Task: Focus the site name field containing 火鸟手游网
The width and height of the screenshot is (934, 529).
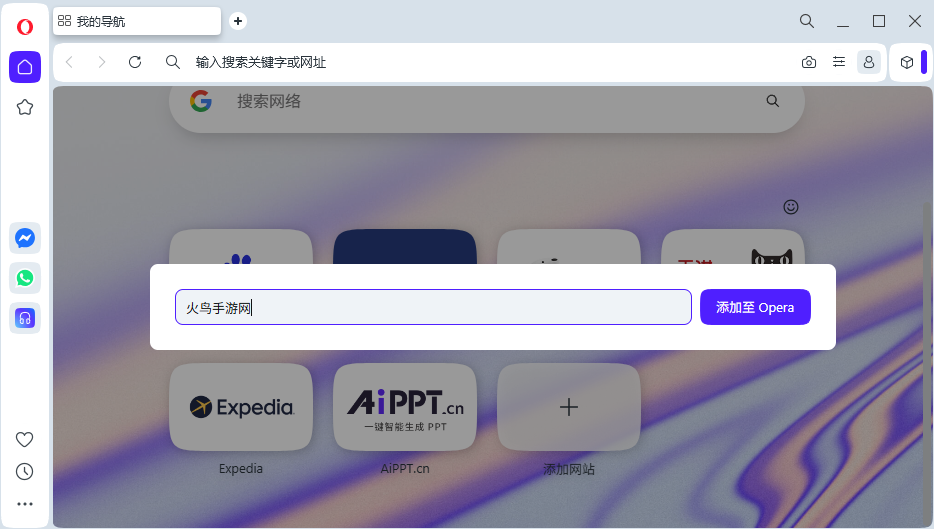Action: [x=433, y=307]
